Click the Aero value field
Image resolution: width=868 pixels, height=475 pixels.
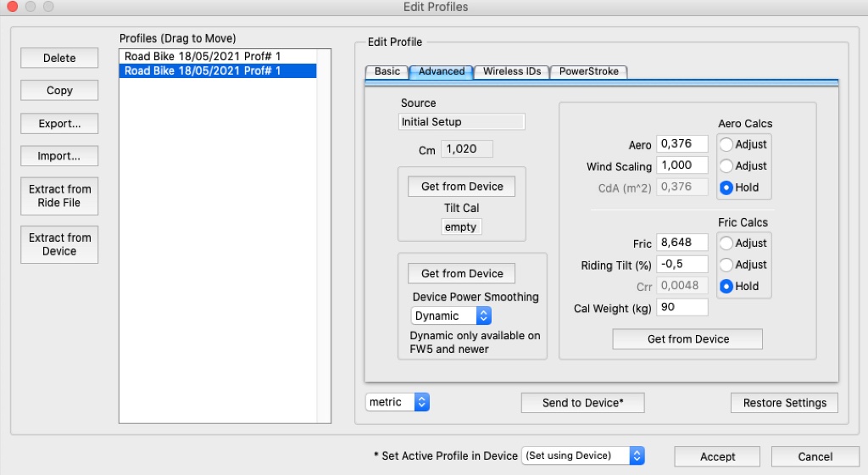(x=682, y=144)
